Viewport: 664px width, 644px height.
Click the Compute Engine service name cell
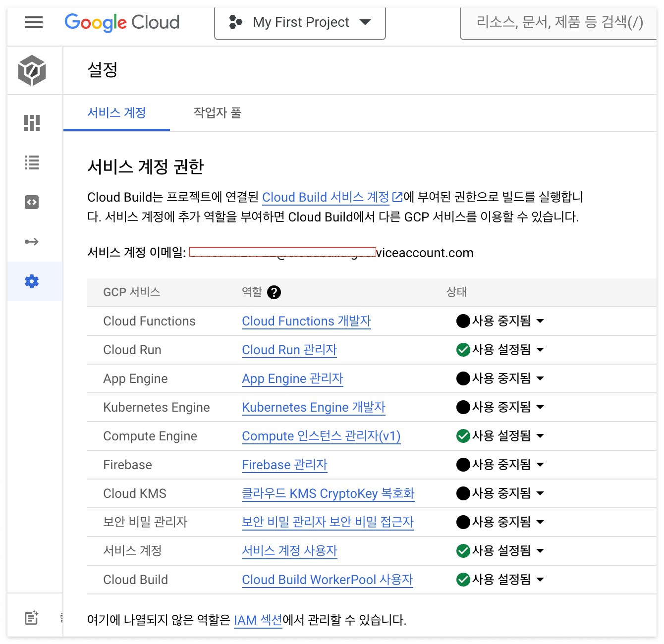tap(150, 436)
